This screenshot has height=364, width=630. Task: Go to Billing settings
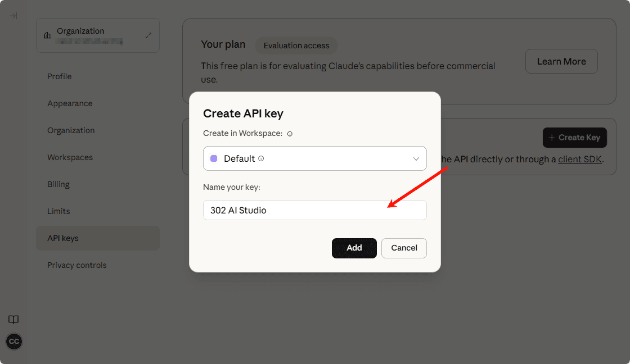58,184
